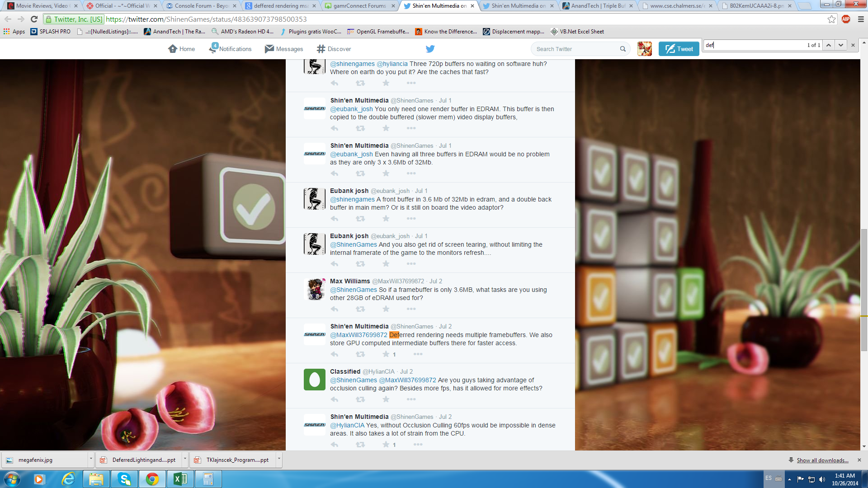Reply to Classified's occlusion culling tweet
This screenshot has width=868, height=488.
pyautogui.click(x=335, y=399)
